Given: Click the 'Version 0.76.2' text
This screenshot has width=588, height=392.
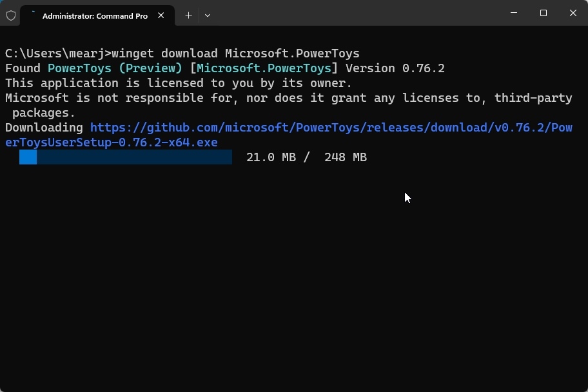Looking at the screenshot, I should (395, 68).
